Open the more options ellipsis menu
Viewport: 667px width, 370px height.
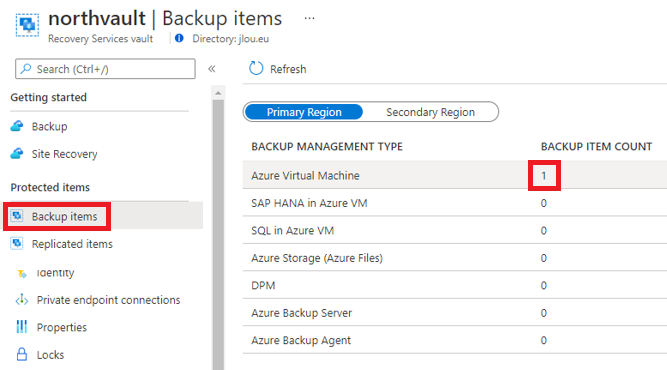(x=309, y=18)
